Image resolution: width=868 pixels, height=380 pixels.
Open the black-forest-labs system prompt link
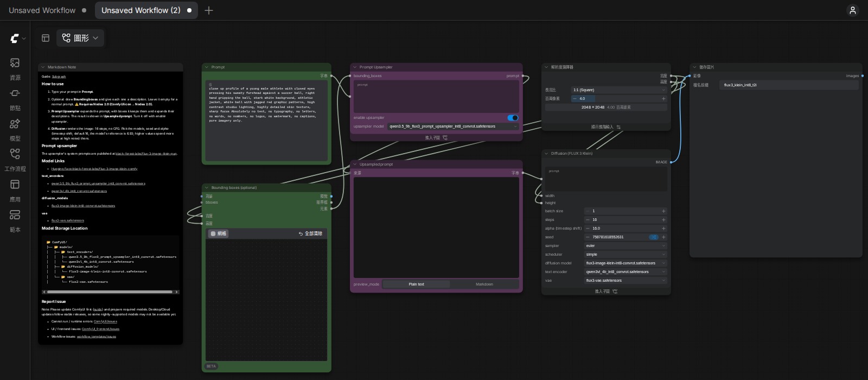click(146, 154)
